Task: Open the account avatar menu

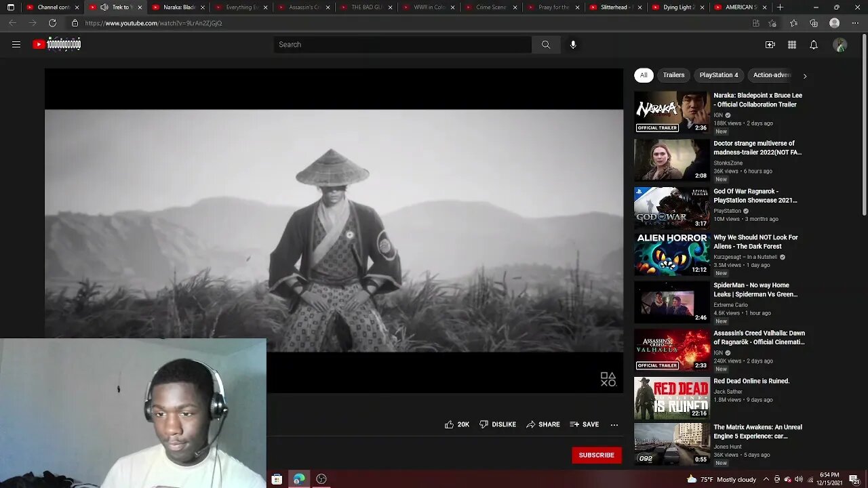Action: pos(840,45)
